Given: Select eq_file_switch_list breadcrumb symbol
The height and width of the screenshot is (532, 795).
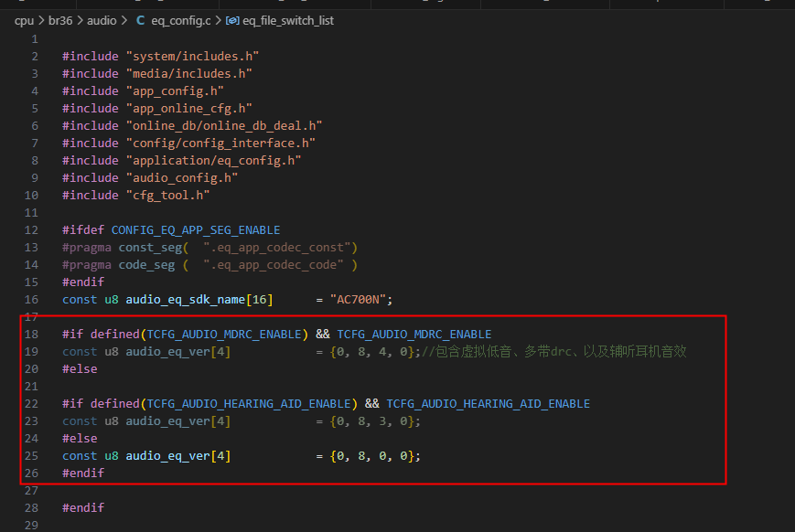Looking at the screenshot, I should click(288, 21).
